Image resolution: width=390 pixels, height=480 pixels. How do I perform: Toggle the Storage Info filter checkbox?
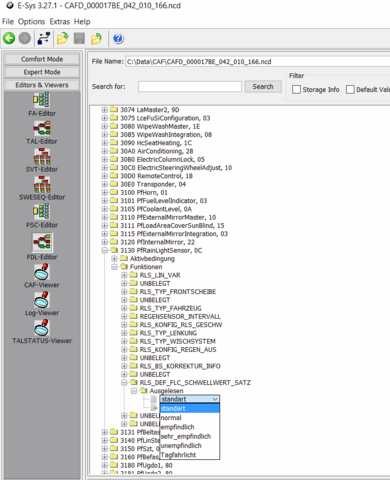click(x=296, y=90)
